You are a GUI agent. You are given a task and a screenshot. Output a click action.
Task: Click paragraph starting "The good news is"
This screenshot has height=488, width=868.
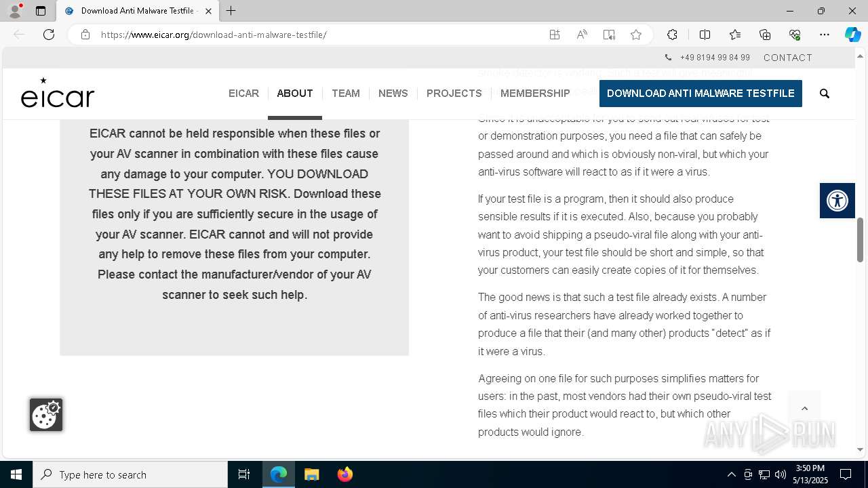[x=624, y=324]
